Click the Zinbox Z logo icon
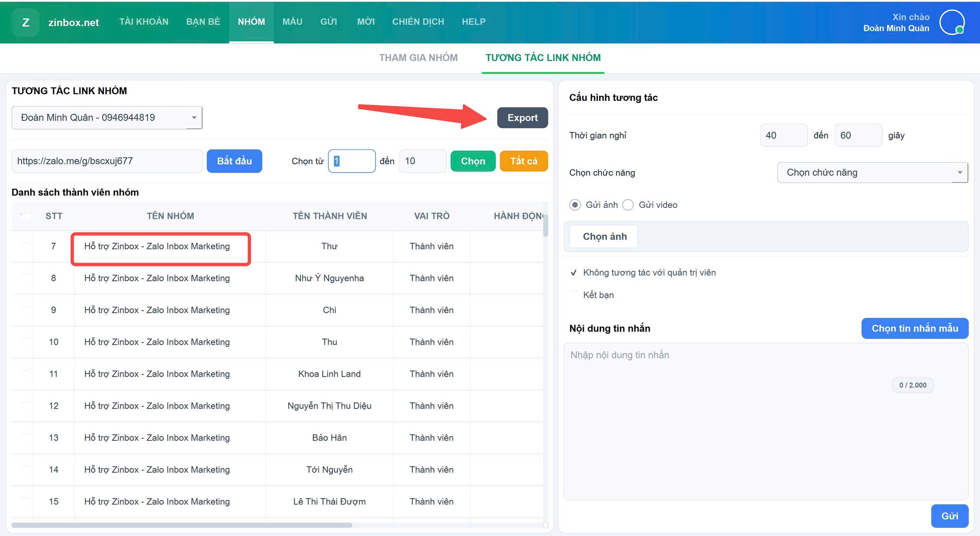This screenshot has height=536, width=980. pos(26,22)
